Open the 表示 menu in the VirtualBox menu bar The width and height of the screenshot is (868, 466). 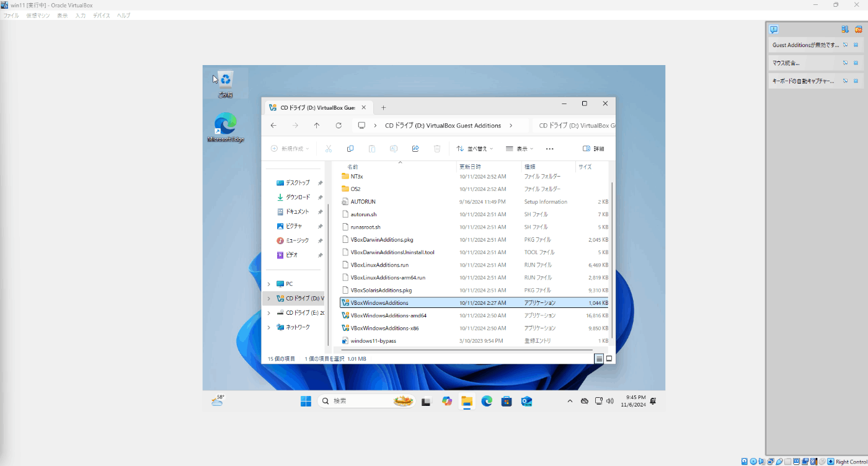click(x=63, y=15)
